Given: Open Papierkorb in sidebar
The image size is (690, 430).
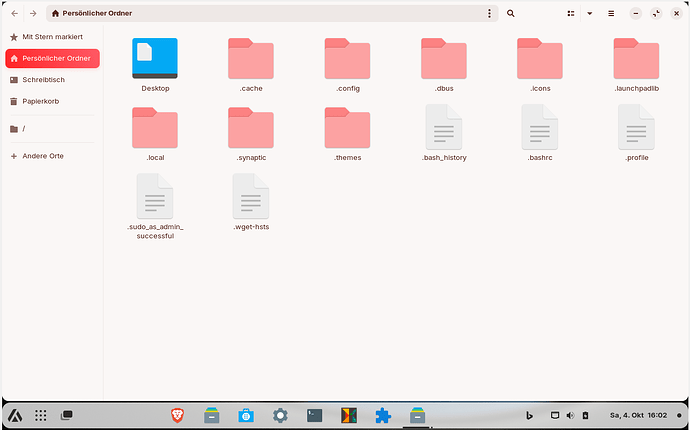Looking at the screenshot, I should (52, 102).
